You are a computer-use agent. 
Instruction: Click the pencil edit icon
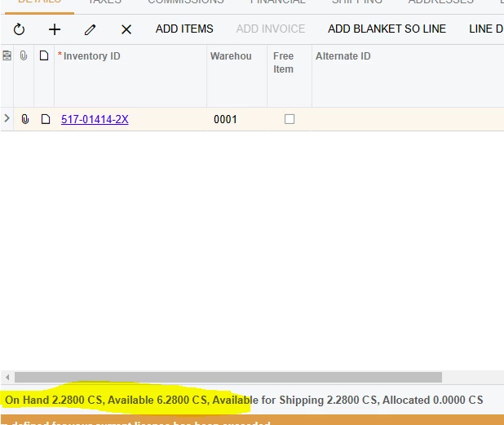[91, 29]
